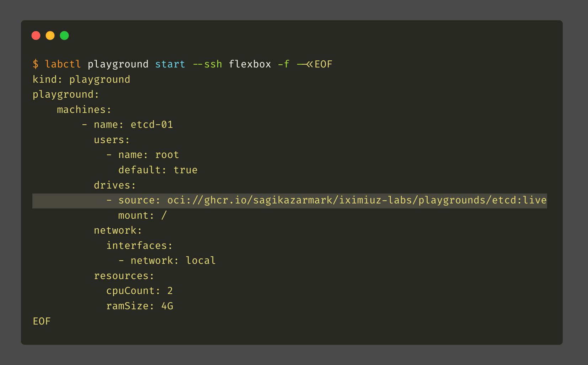
Task: Click the 'kind: playground' line
Action: [x=81, y=80]
